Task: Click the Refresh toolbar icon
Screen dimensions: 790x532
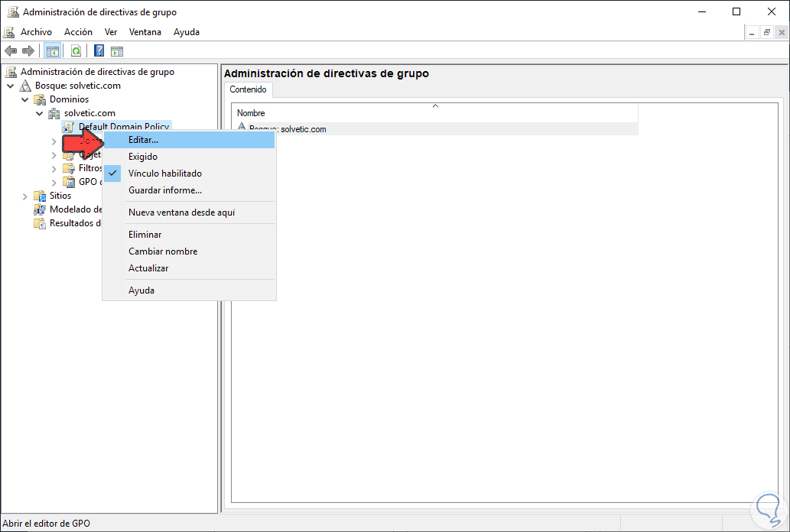Action: click(76, 51)
